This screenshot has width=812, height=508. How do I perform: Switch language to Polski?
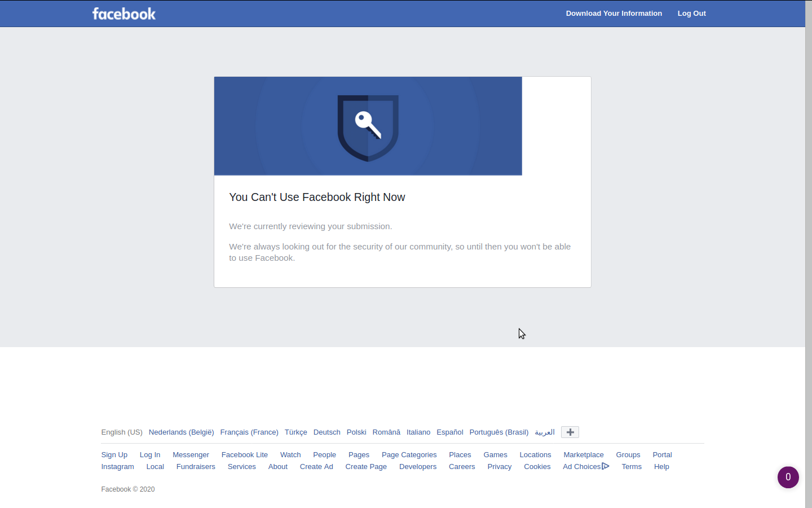356,432
